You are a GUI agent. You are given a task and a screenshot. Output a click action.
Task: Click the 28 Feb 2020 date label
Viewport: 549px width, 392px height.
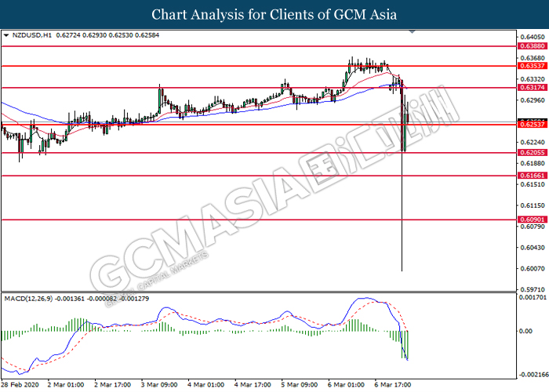[x=19, y=385]
